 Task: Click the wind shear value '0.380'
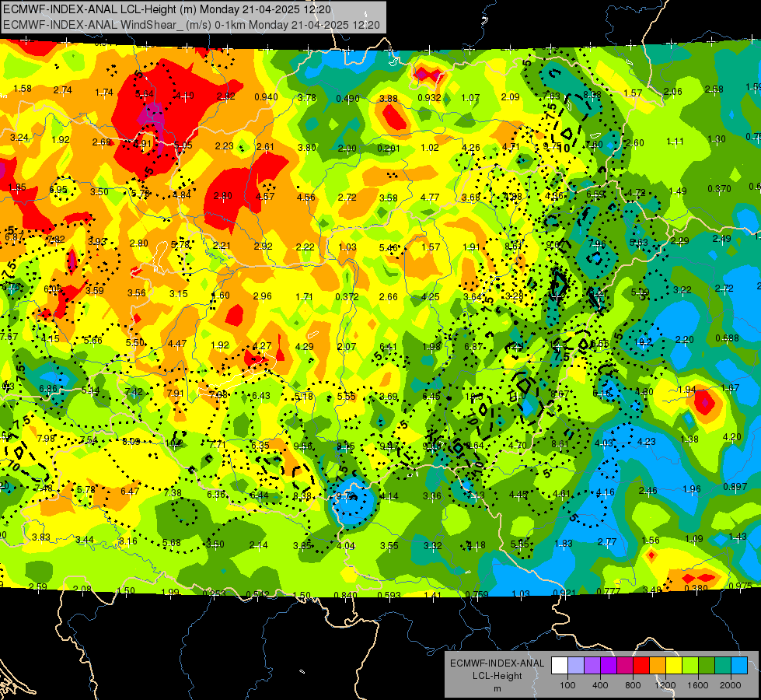696,588
